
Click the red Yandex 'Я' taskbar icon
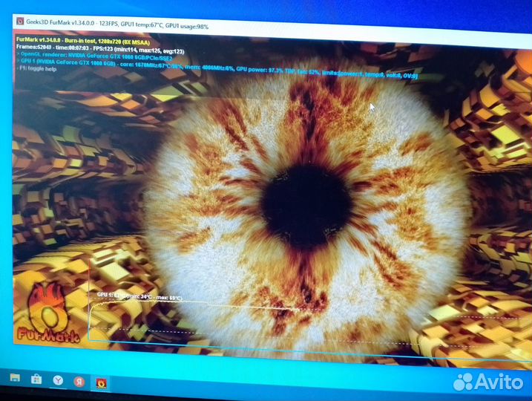point(79,382)
